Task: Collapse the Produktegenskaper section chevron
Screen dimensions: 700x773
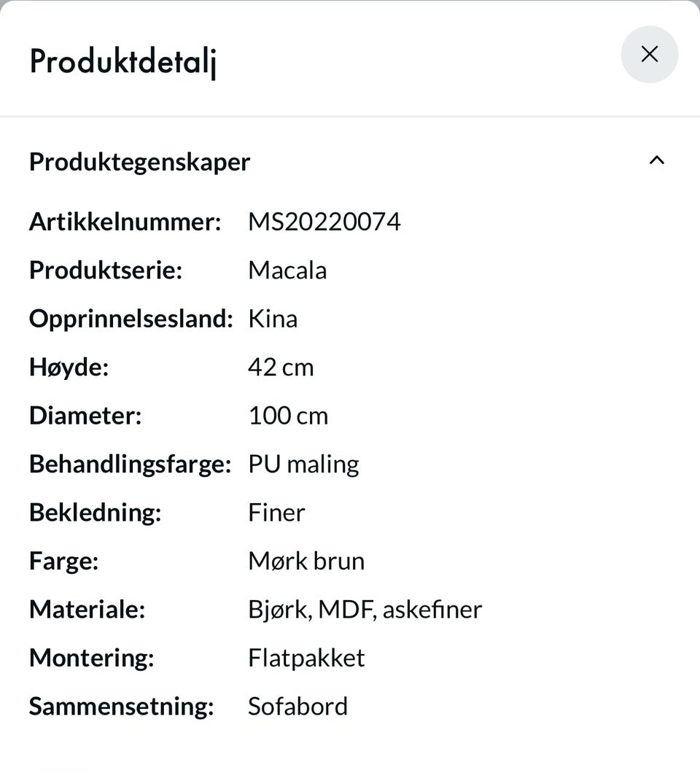Action: click(657, 160)
